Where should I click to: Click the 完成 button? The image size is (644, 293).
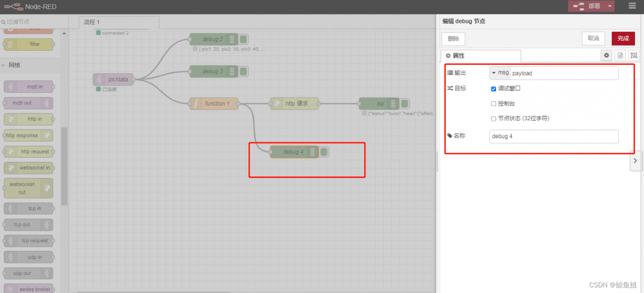pos(623,39)
